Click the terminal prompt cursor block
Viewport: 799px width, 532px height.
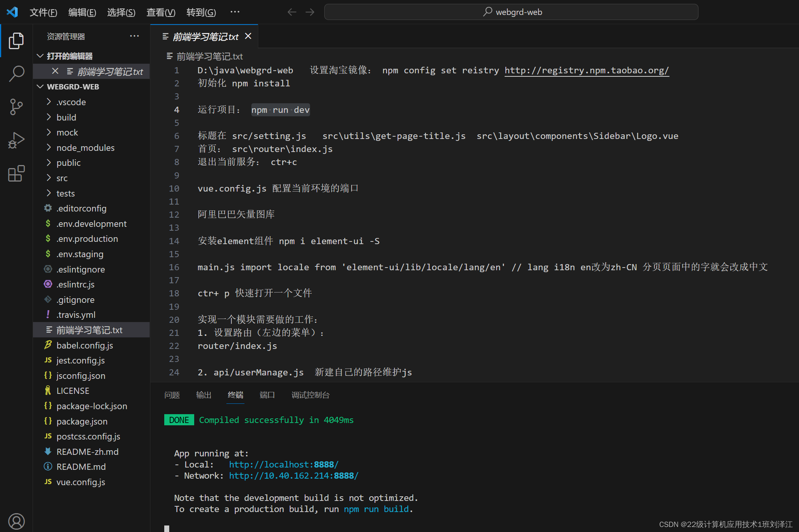coord(167,529)
